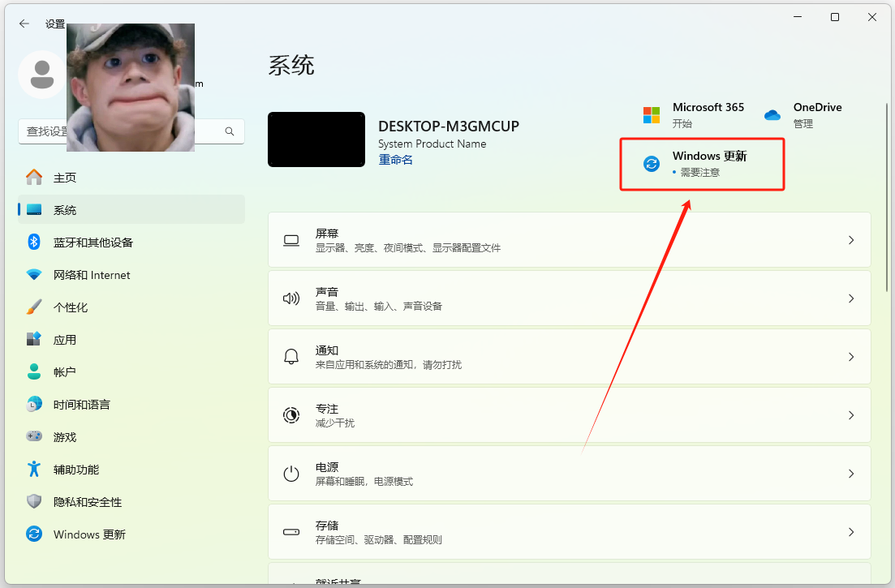
Task: Click 存储空间、驱动器、配置规则 text
Action: (x=379, y=540)
